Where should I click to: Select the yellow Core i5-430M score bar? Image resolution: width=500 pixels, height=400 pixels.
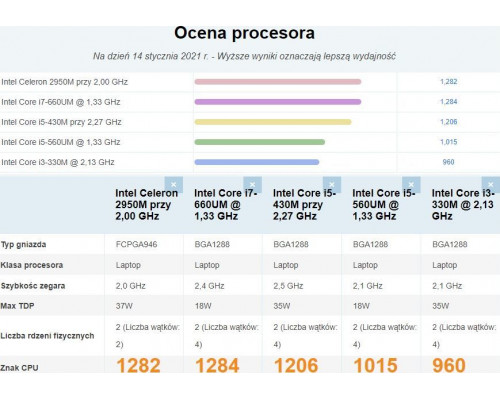pos(273,122)
